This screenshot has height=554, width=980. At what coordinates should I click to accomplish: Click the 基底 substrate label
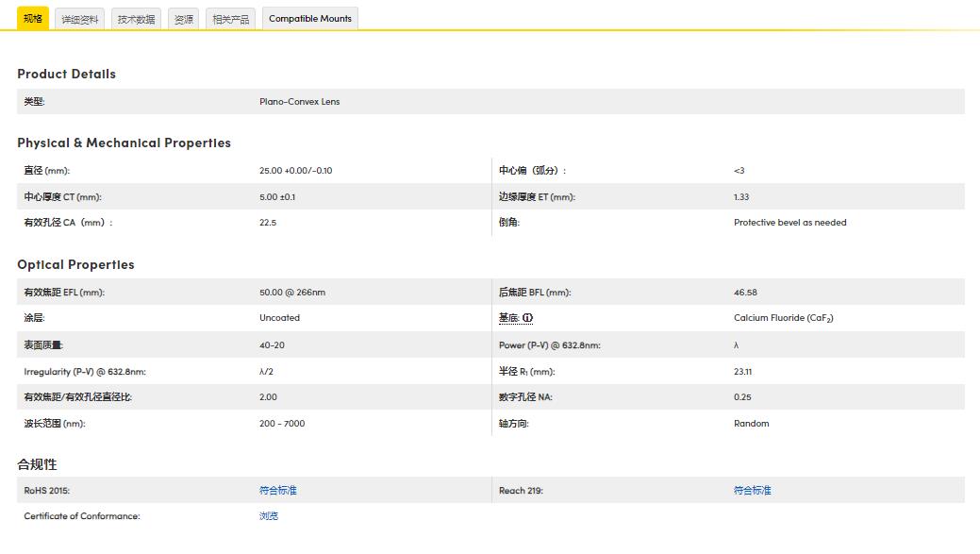(508, 318)
